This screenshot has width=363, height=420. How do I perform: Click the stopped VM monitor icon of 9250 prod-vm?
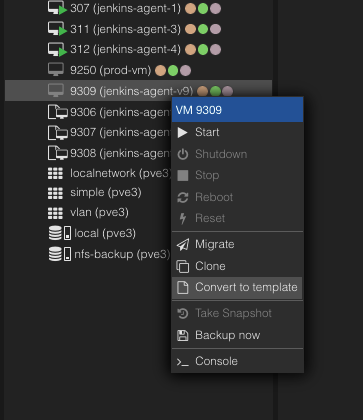(x=56, y=70)
